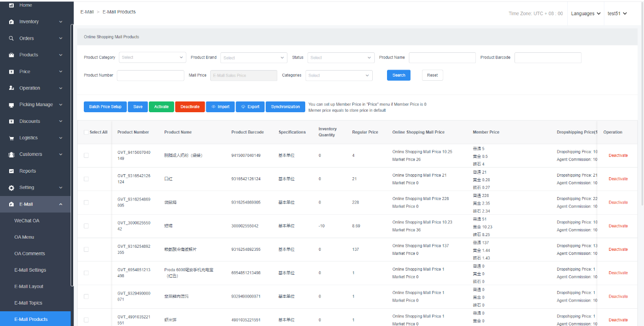The image size is (644, 326).
Task: Click the Orders magnifier icon in sidebar
Action: tap(11, 39)
